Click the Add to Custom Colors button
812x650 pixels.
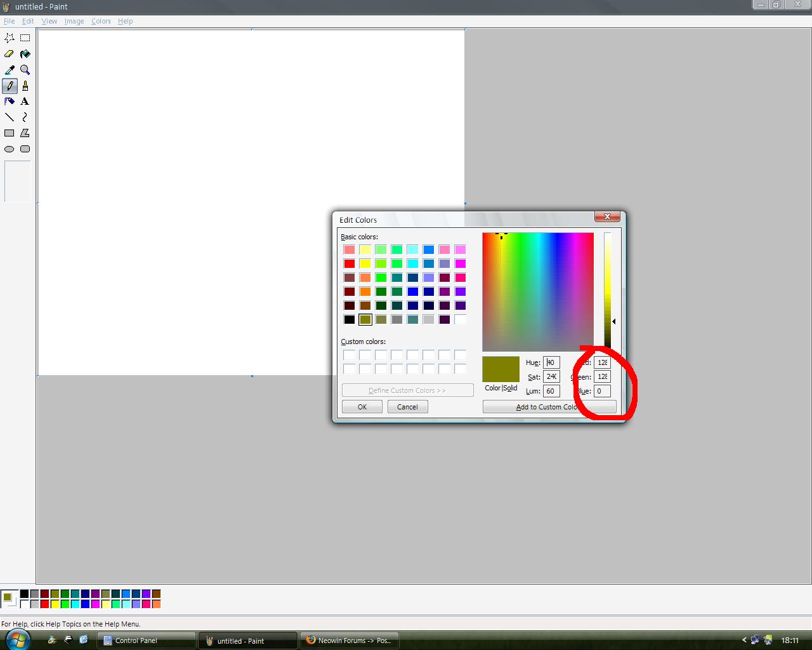click(x=549, y=407)
